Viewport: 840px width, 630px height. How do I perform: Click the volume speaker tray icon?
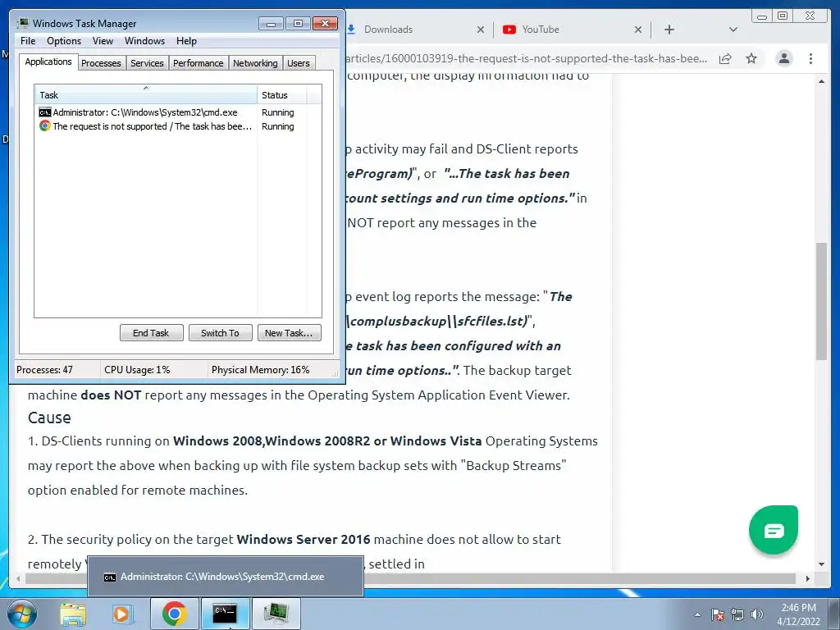756,614
